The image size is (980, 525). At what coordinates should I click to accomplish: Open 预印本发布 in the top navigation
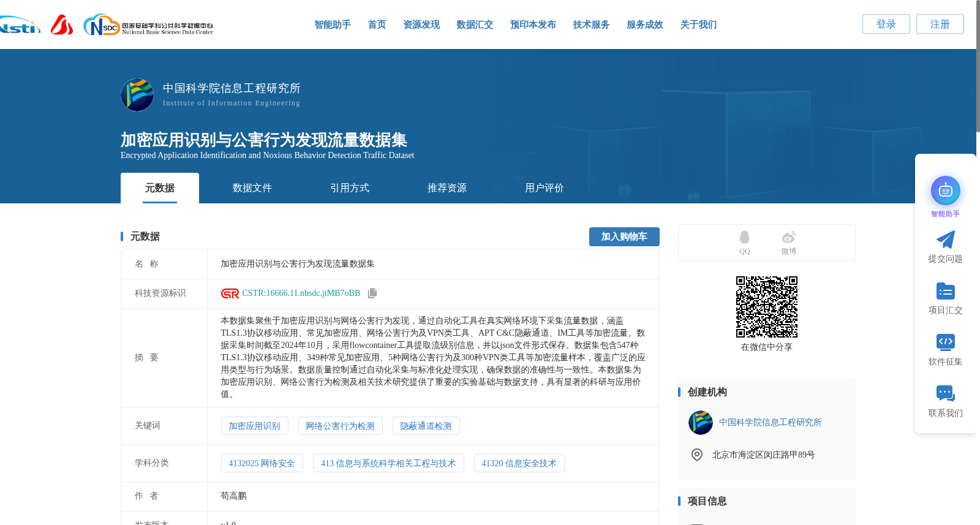point(533,25)
